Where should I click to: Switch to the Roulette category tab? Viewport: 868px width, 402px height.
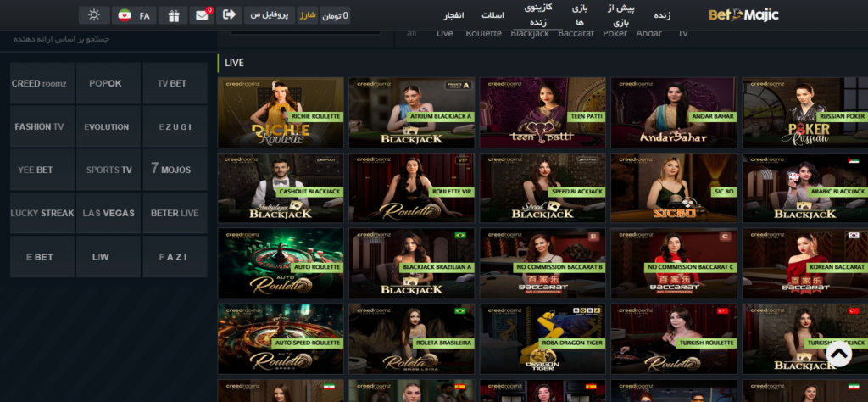pos(484,33)
